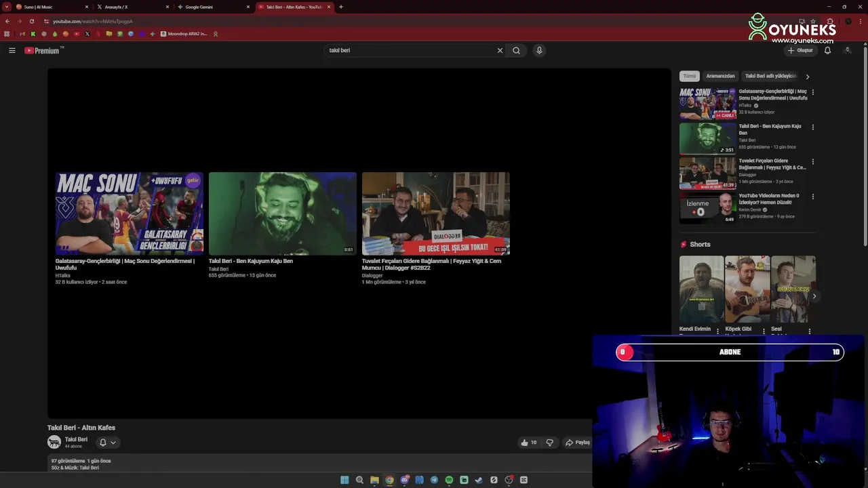Open the YouTube hamburger guide menu
Screen dimensions: 868x488
12,50
